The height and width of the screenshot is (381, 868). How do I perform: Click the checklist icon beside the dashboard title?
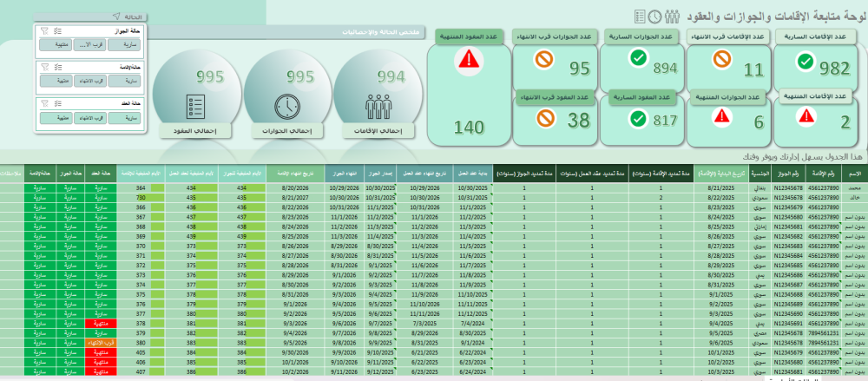point(640,16)
